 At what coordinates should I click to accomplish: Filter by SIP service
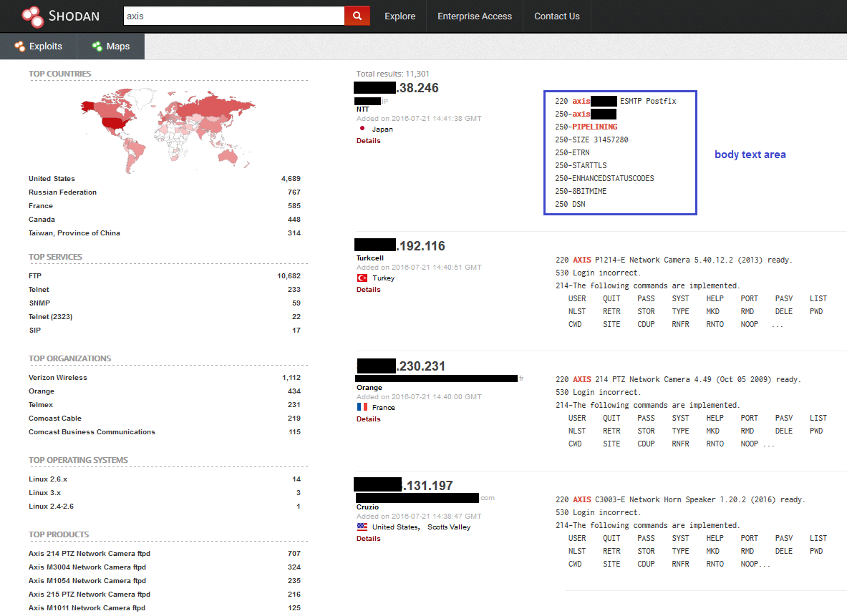coord(34,330)
